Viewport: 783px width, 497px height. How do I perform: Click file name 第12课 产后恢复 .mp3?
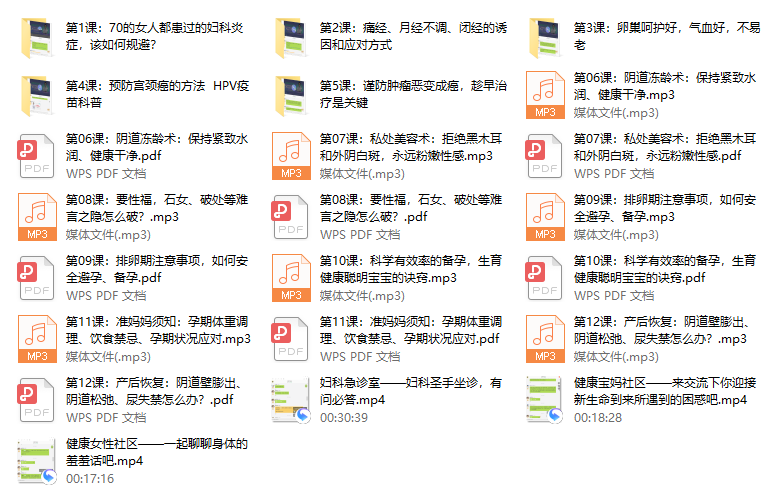(x=662, y=330)
